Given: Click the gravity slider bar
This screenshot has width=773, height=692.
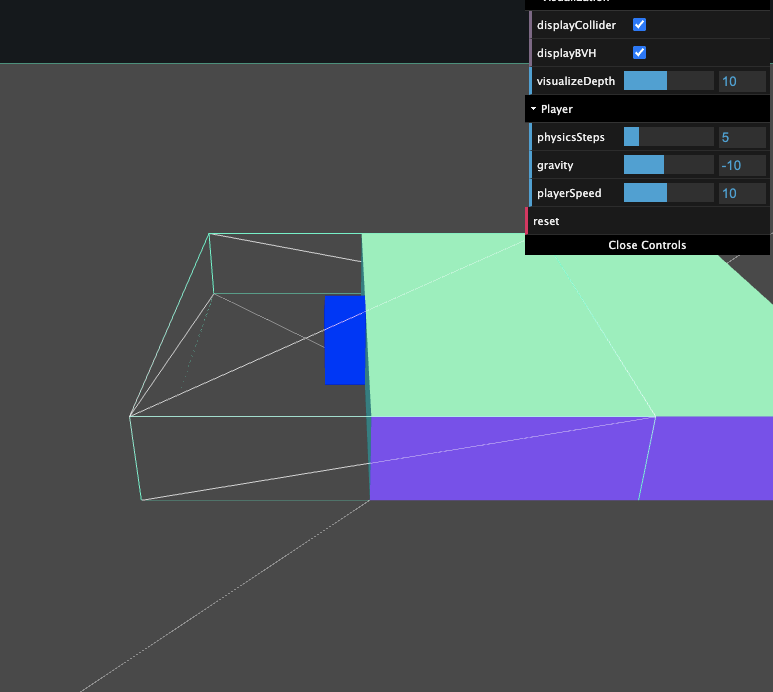Looking at the screenshot, I should pyautogui.click(x=668, y=165).
